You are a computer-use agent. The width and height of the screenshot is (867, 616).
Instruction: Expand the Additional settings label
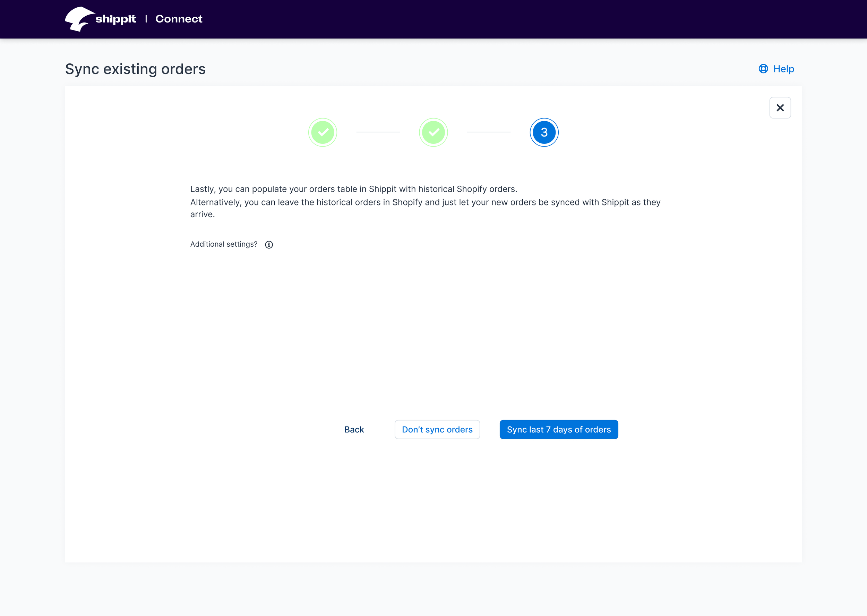(x=224, y=244)
